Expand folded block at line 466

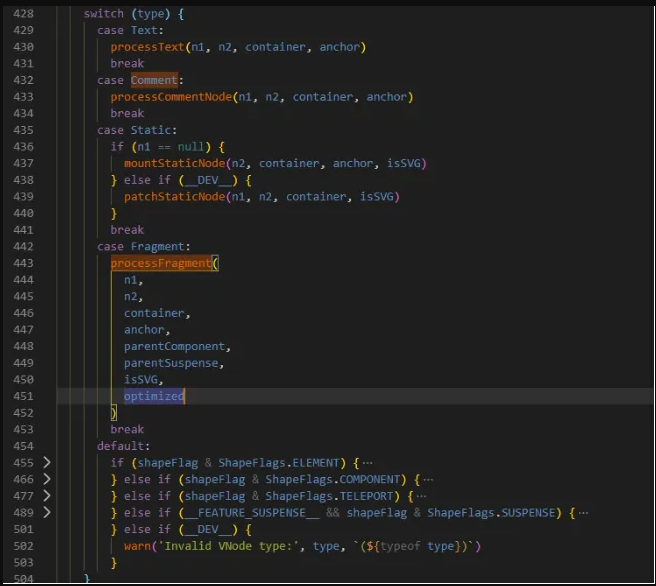(47, 479)
